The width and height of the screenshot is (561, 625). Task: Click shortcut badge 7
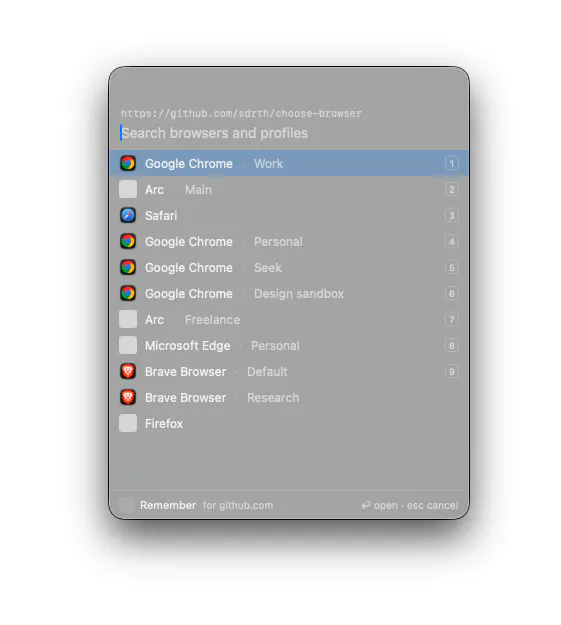pyautogui.click(x=452, y=319)
